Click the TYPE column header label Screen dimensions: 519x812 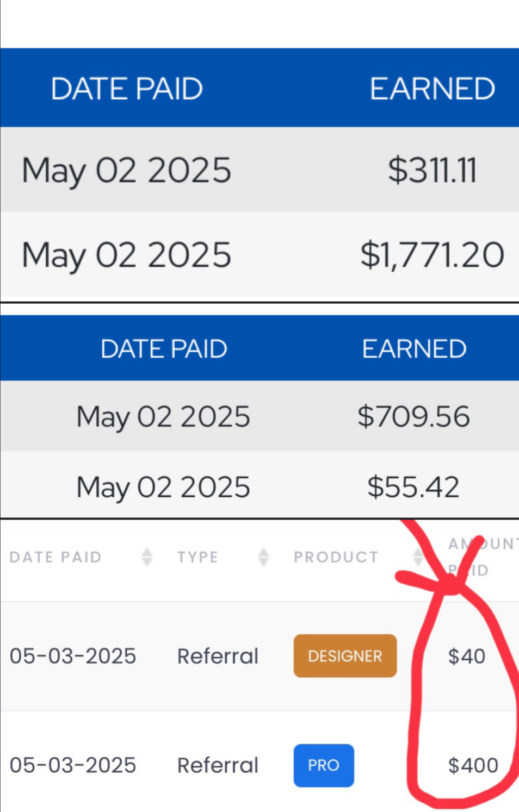pos(197,557)
